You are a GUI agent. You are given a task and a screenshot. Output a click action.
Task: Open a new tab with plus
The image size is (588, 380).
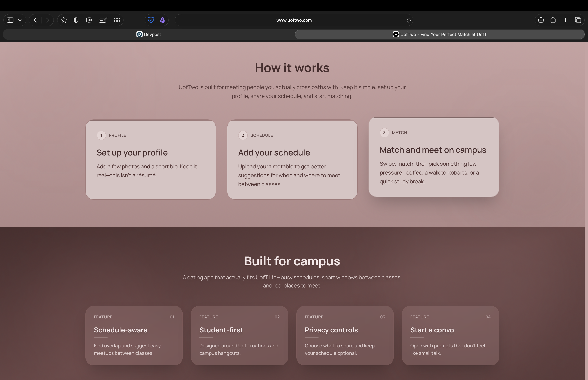click(x=566, y=20)
